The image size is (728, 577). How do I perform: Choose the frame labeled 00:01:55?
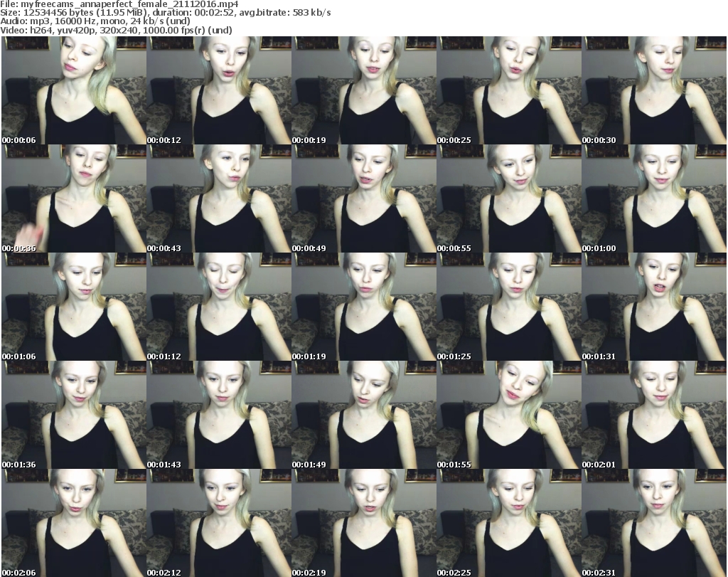point(509,415)
